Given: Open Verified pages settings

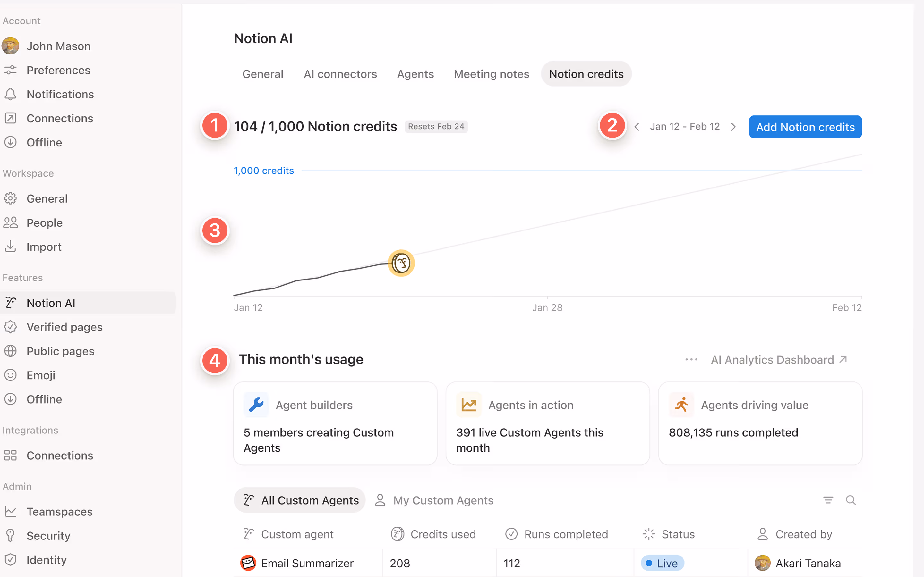Looking at the screenshot, I should click(64, 327).
